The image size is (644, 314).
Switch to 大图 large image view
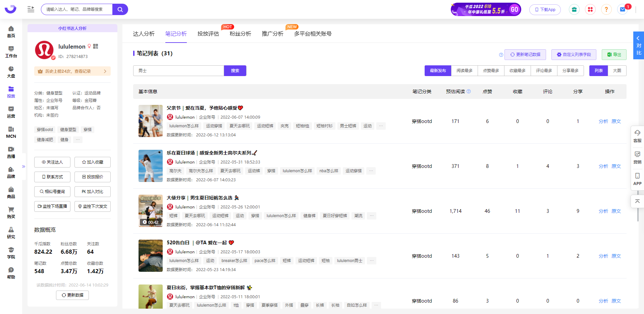617,71
